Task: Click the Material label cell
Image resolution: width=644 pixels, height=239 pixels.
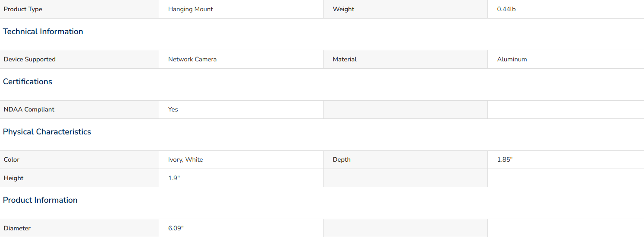Action: point(405,59)
